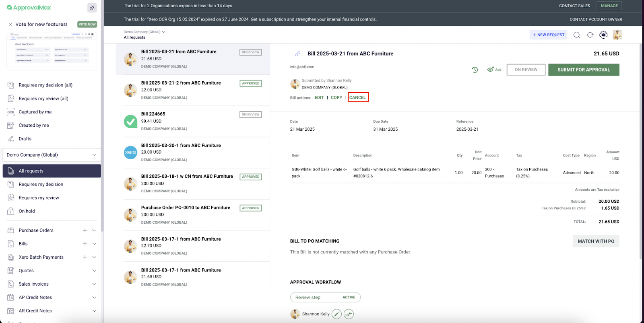Screen dimensions: 644x323
Task: Click the Sales Invoices sidebar icon
Action: pos(11,284)
